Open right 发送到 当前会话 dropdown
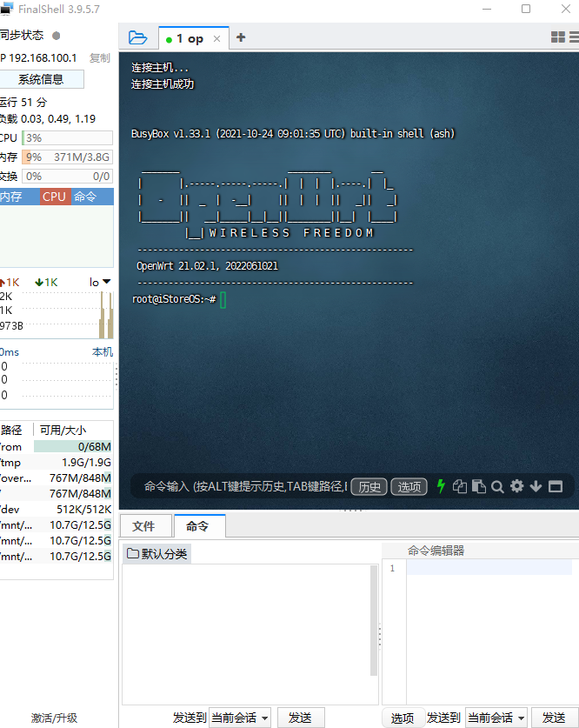The image size is (579, 728). tap(496, 718)
